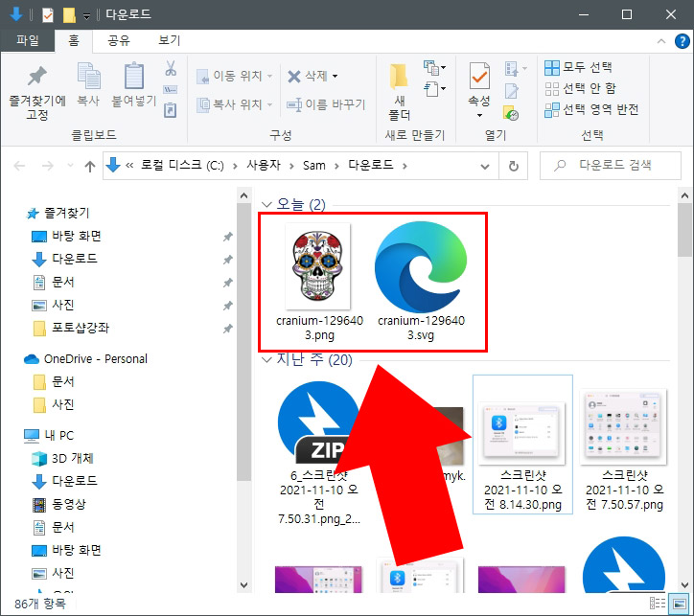
Task: Switch to the Share (공유) tab
Action: (x=119, y=40)
